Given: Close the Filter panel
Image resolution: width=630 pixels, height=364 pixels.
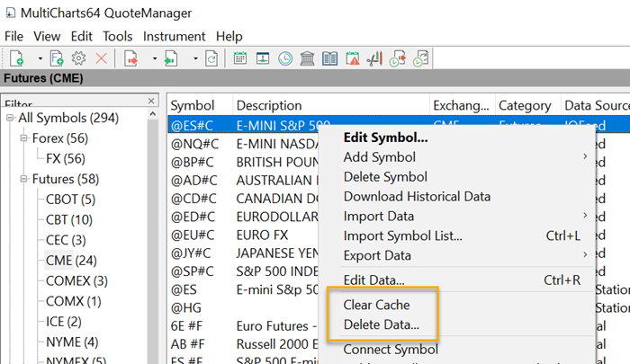Looking at the screenshot, I should click(x=151, y=101).
